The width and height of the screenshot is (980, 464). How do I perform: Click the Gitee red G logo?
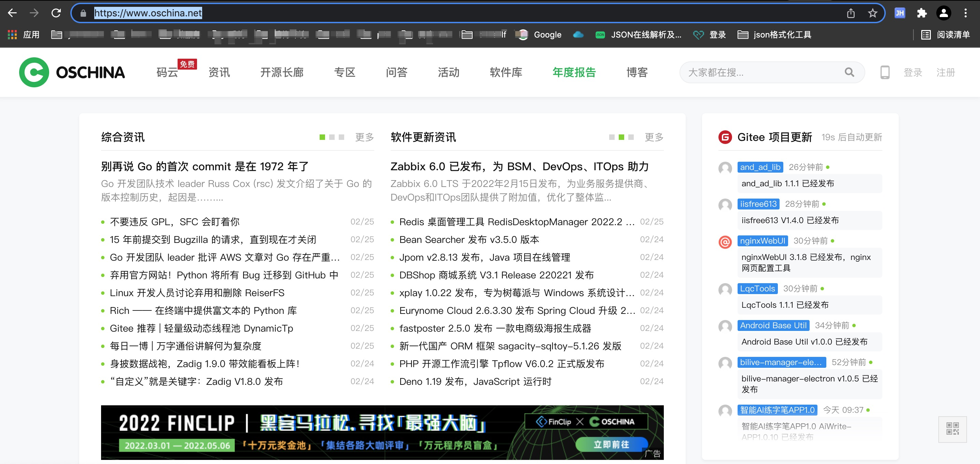(725, 137)
